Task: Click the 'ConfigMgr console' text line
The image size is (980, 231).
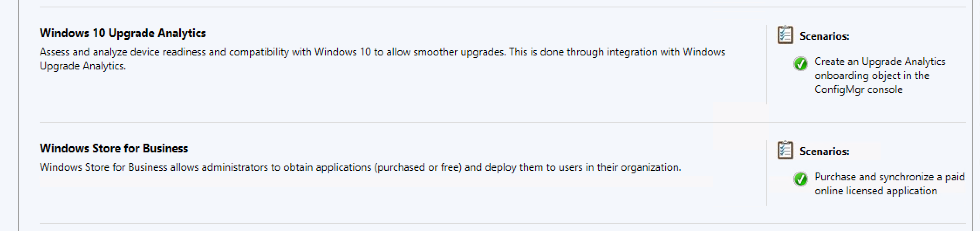Action: tap(858, 90)
